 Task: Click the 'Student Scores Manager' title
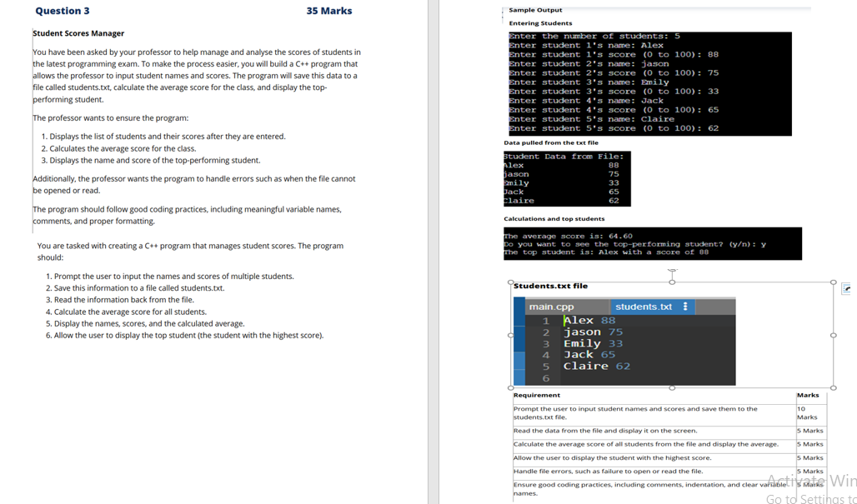click(78, 33)
